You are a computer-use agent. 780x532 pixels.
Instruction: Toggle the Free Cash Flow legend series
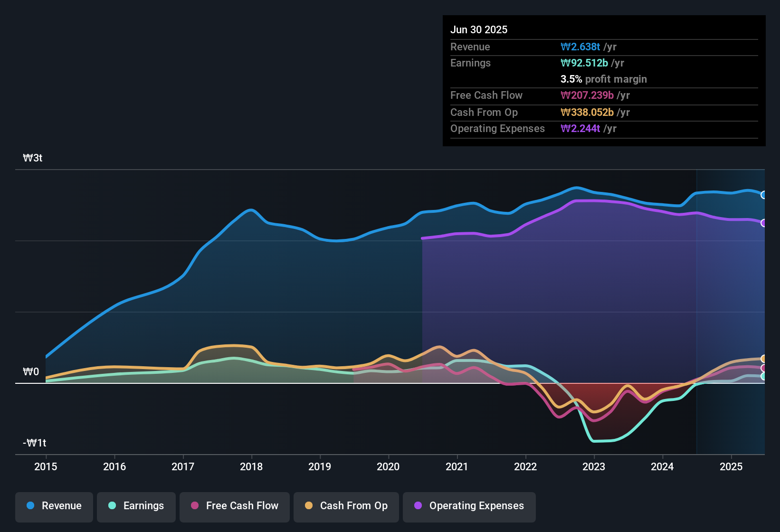(x=235, y=506)
